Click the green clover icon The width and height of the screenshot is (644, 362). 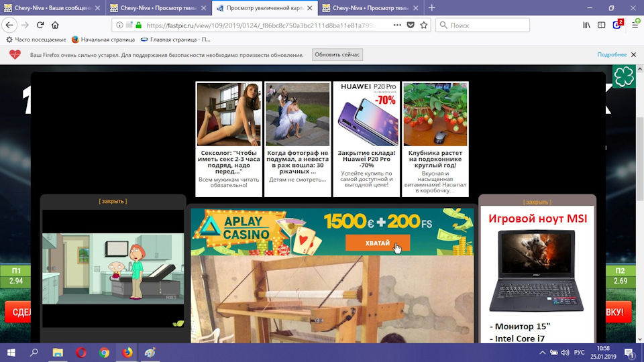coord(624,76)
